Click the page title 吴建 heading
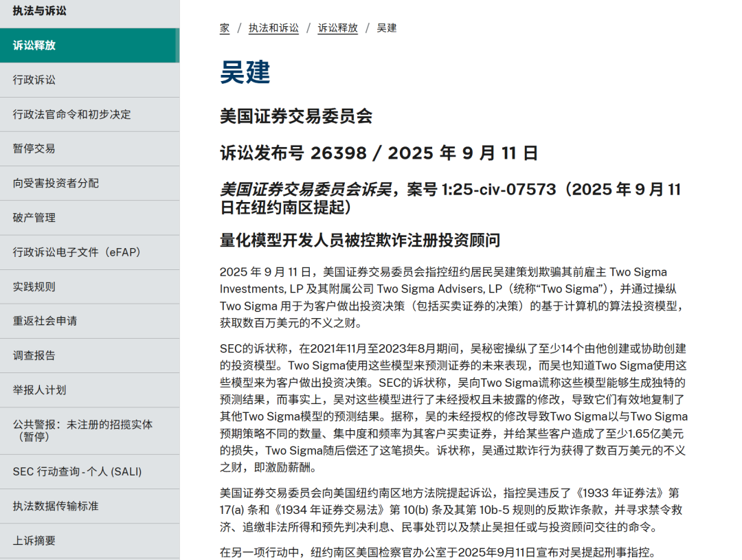The width and height of the screenshot is (742, 560). (x=245, y=72)
